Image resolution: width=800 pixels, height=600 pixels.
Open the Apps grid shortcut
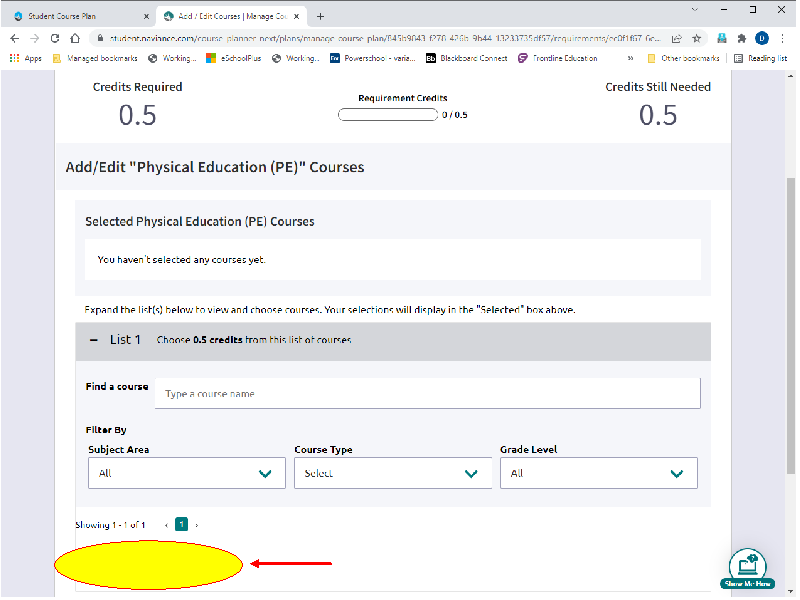26,58
